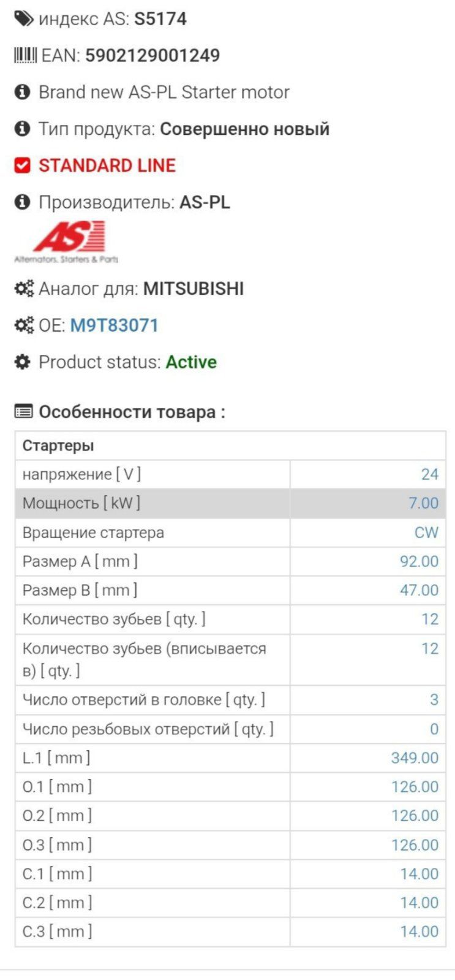Viewport: 455px width, 980px height.
Task: Click the gear icon beside Product status
Action: 23,362
